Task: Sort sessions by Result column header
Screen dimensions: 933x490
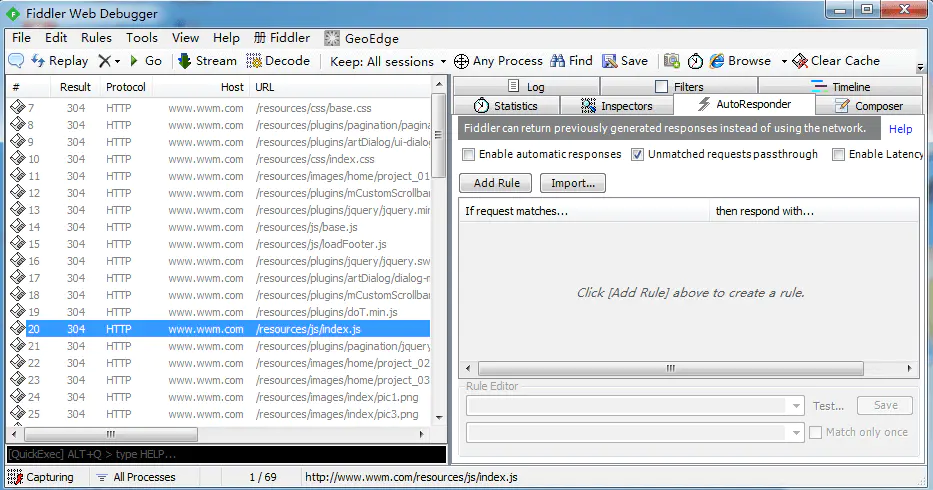Action: tap(75, 87)
